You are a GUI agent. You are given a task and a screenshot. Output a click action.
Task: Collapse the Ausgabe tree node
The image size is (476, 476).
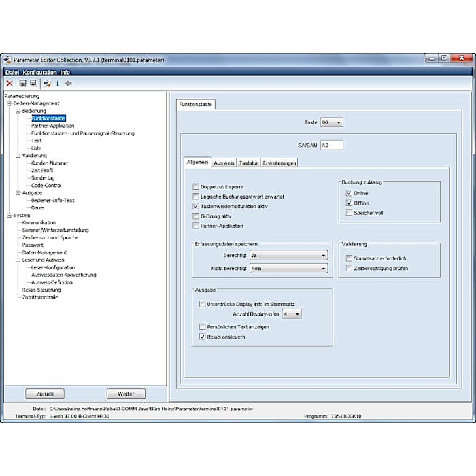[18, 192]
